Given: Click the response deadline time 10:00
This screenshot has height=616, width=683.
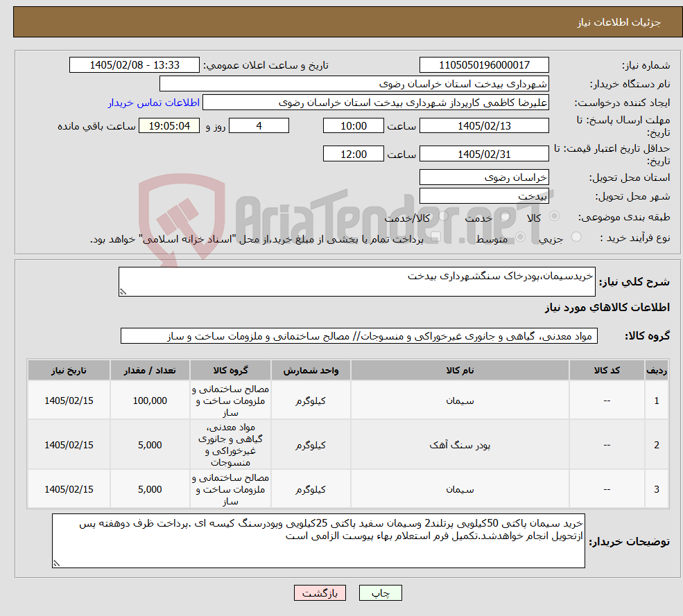Looking at the screenshot, I should click(353, 126).
